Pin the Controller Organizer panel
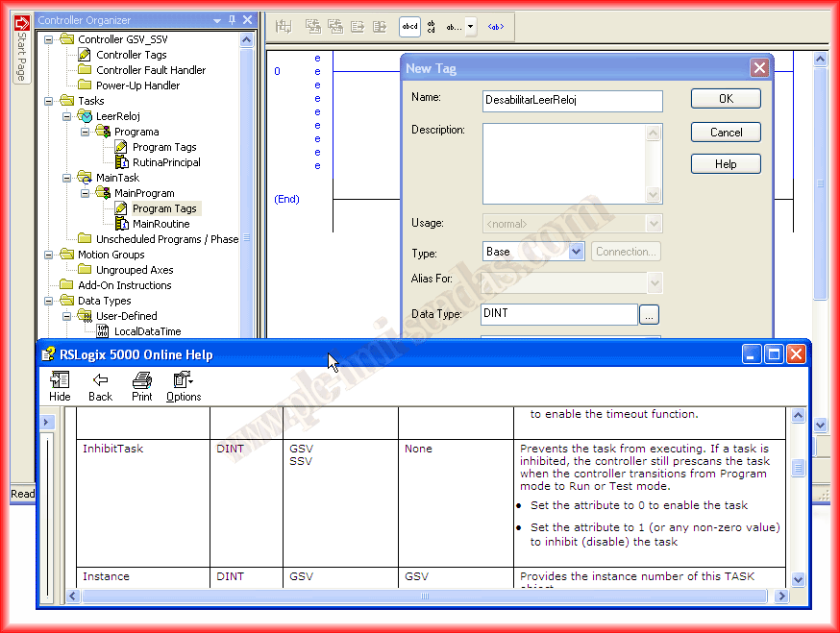 (232, 20)
